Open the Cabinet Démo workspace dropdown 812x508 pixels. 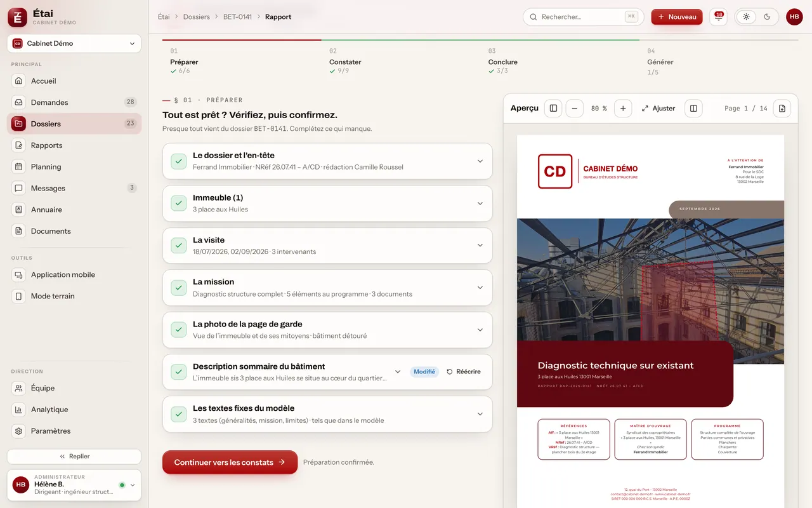click(74, 44)
